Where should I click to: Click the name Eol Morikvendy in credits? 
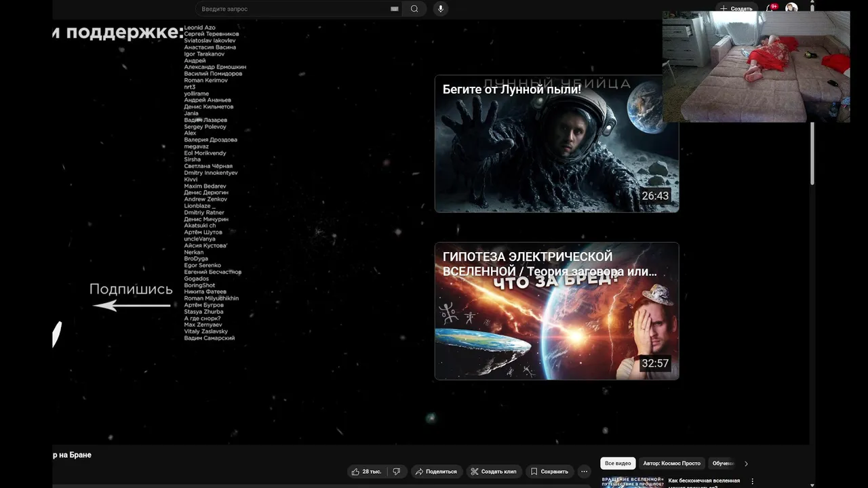click(x=205, y=153)
